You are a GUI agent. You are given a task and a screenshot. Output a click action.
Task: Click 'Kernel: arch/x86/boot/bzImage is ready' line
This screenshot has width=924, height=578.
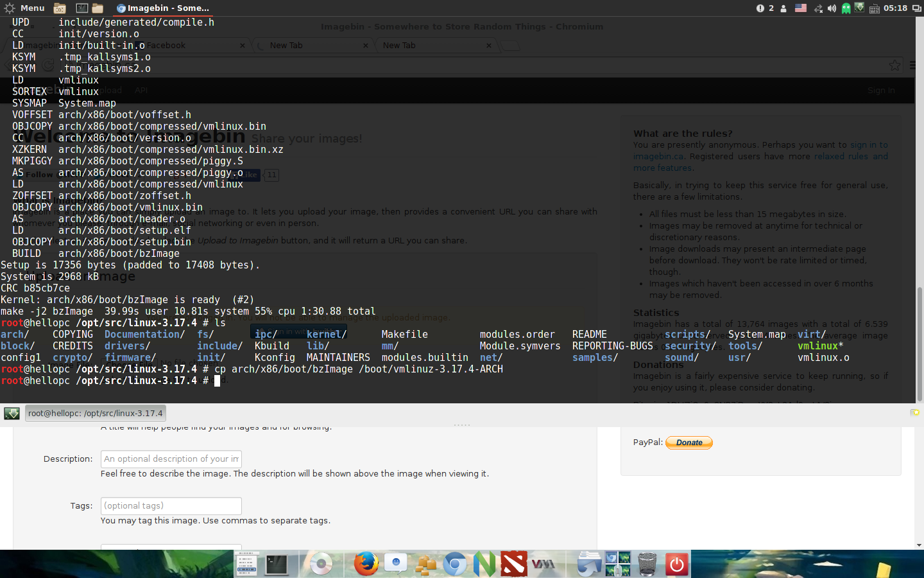[127, 300]
